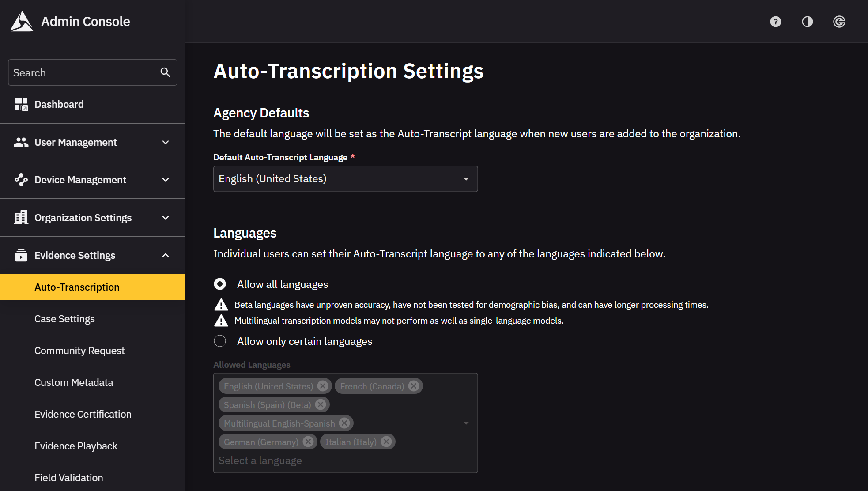Image resolution: width=868 pixels, height=491 pixels.
Task: Click the Admin Console logo
Action: pyautogui.click(x=22, y=21)
